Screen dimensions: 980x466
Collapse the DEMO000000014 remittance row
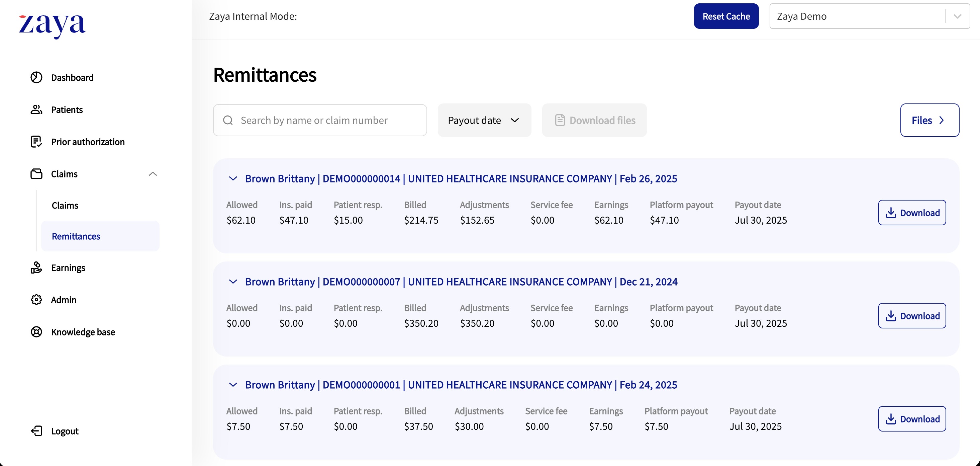point(233,178)
